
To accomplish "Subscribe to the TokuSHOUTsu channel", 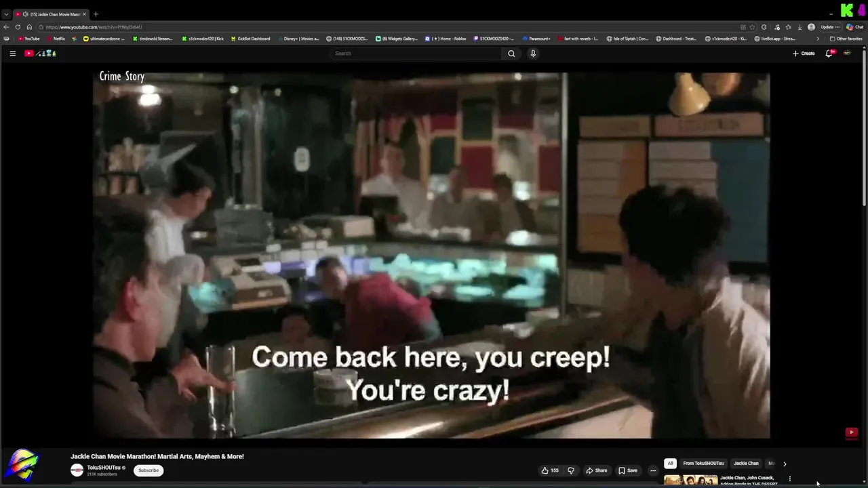I will click(x=149, y=470).
